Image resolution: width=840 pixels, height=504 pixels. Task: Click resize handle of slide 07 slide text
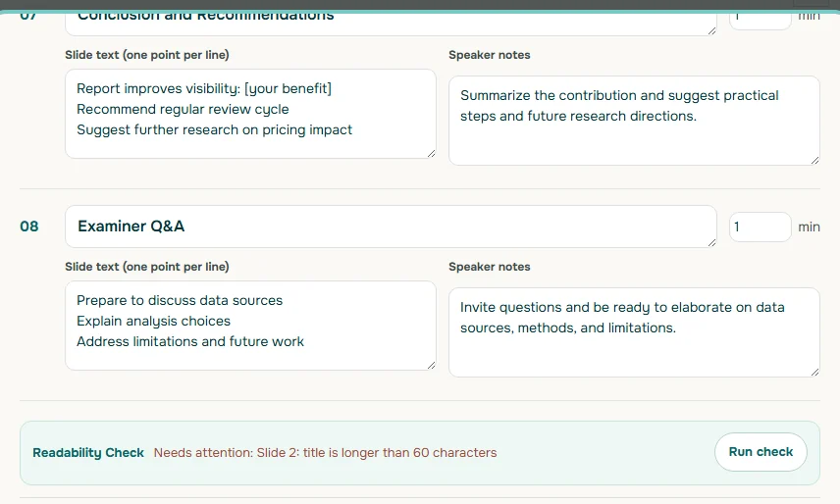[431, 153]
